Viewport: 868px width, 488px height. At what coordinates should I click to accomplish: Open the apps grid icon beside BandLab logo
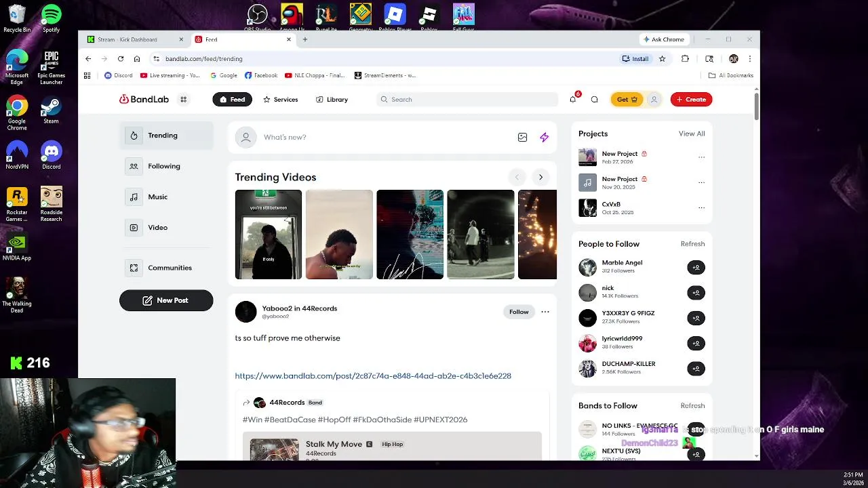click(183, 100)
